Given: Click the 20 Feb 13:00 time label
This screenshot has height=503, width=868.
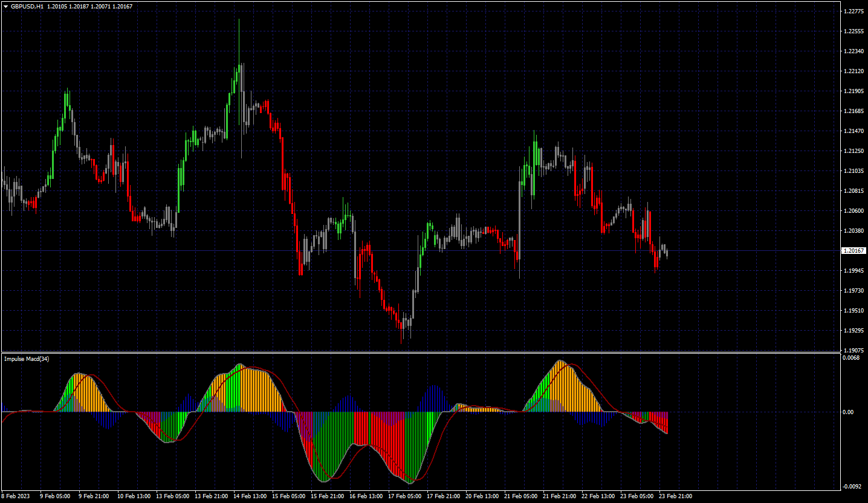Looking at the screenshot, I should click(x=482, y=496).
